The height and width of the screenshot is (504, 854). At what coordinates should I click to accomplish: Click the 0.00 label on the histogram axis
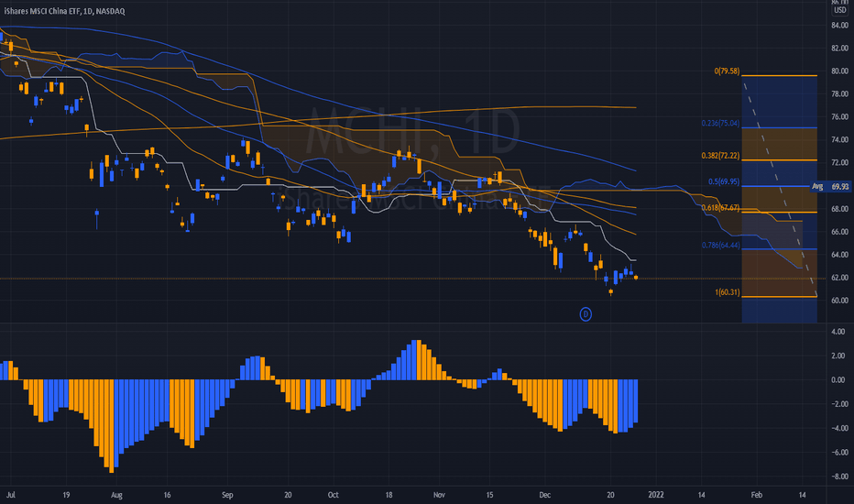[838, 379]
